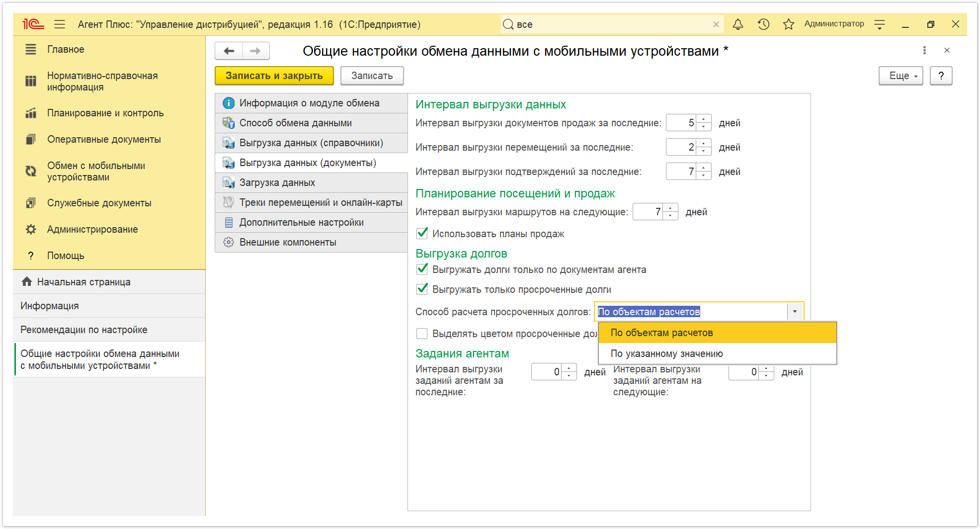Click Способ расчета combo box field
The image size is (980, 529).
pos(691,312)
